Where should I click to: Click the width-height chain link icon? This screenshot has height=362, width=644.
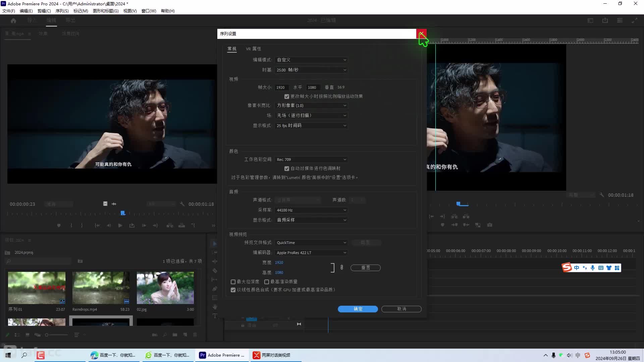[x=342, y=267]
